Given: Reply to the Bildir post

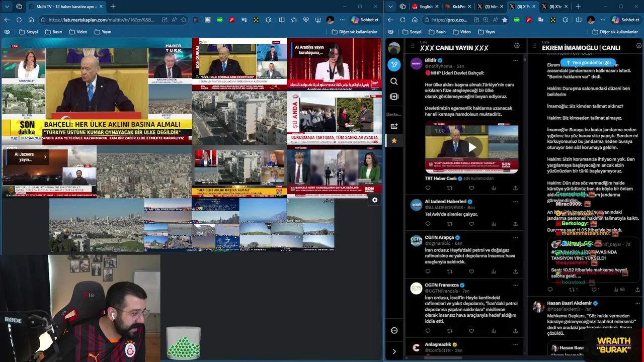Looking at the screenshot, I should (428, 188).
